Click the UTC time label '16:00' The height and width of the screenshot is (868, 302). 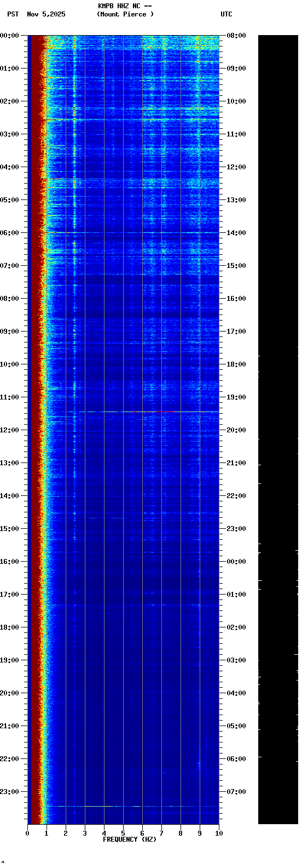(236, 299)
